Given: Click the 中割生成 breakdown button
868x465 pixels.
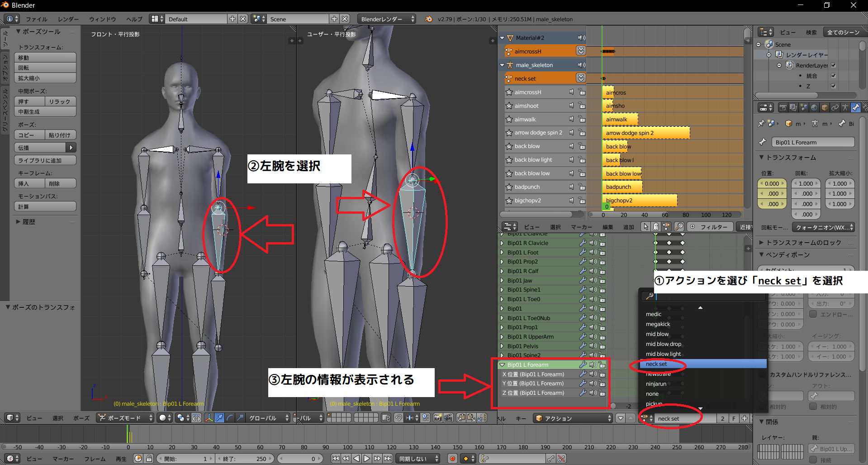Looking at the screenshot, I should 45,112.
